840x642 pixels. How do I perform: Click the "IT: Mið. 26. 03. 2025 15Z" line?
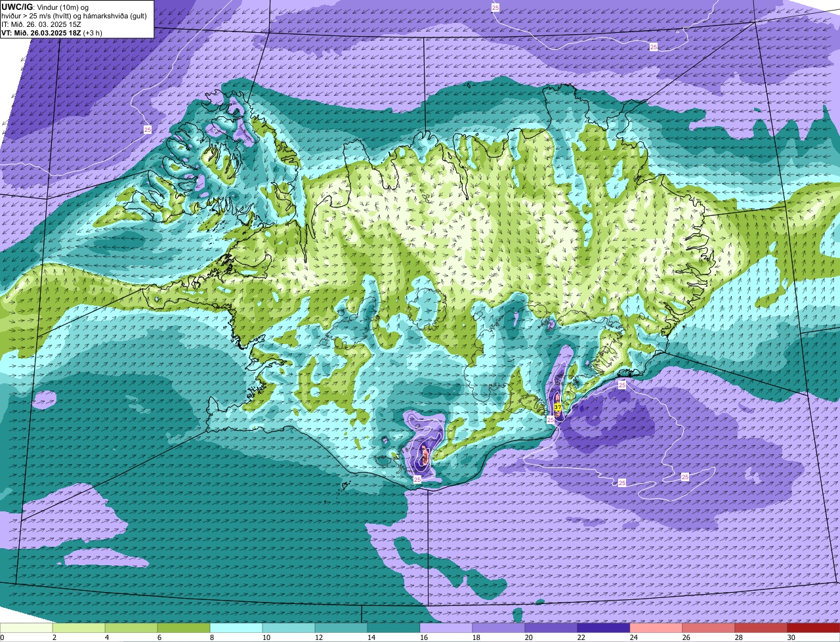[x=41, y=24]
